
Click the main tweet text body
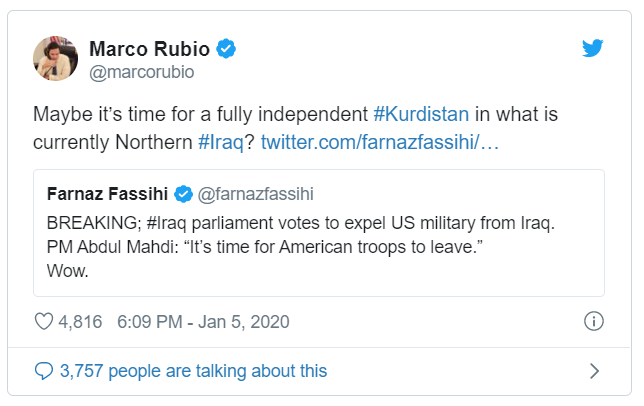pyautogui.click(x=200, y=114)
